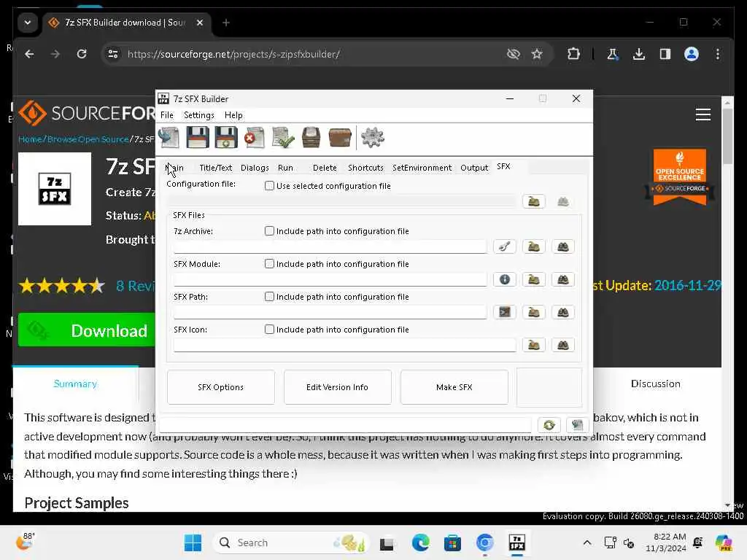Open Browse Open Source breadcrumb link
This screenshot has width=747, height=560.
(88, 139)
